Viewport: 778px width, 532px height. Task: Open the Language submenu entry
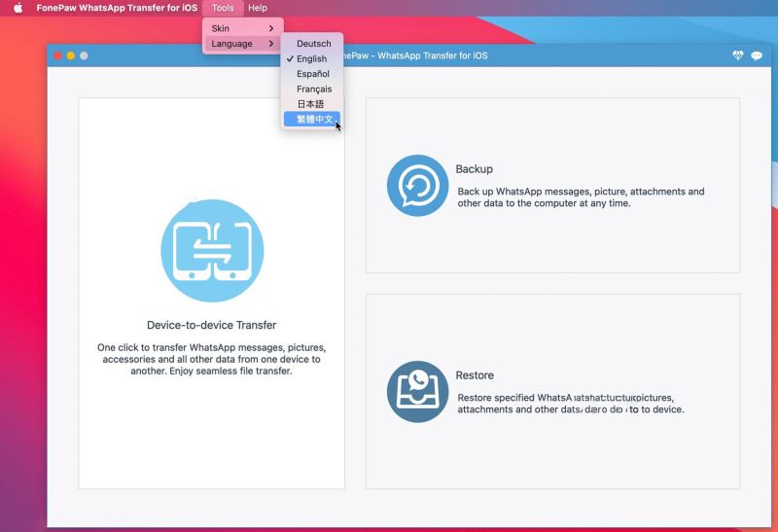(242, 44)
